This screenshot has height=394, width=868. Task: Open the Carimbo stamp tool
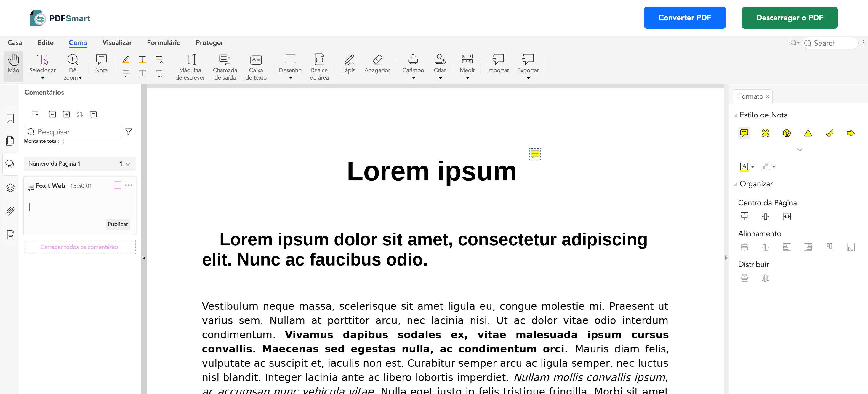tap(413, 64)
